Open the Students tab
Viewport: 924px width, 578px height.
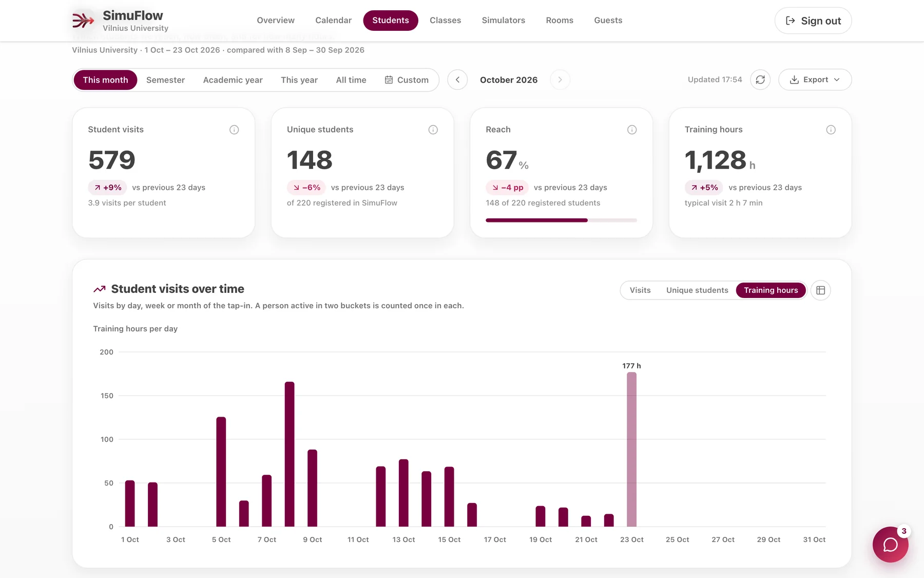click(391, 21)
